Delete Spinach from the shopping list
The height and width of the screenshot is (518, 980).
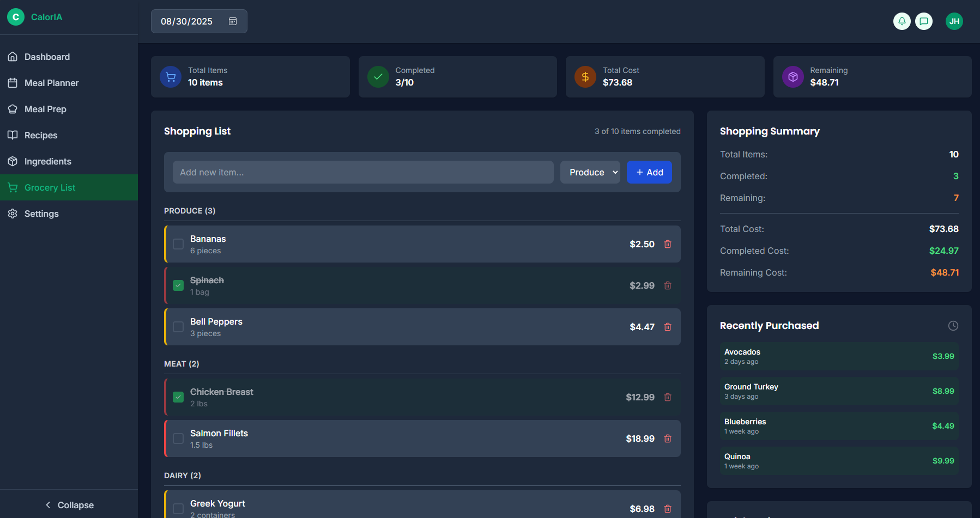(668, 285)
